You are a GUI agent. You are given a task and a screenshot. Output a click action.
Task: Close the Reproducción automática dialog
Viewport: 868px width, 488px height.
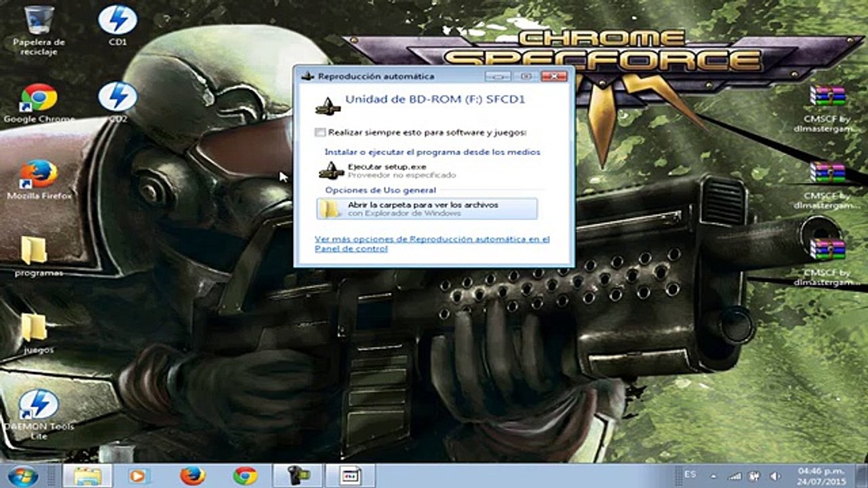tap(555, 76)
